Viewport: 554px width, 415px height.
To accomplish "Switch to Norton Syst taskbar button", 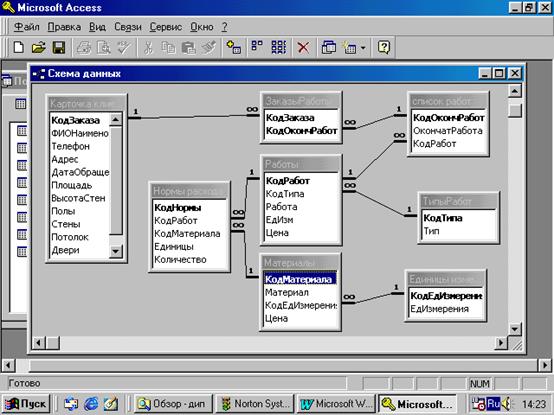I will click(255, 404).
